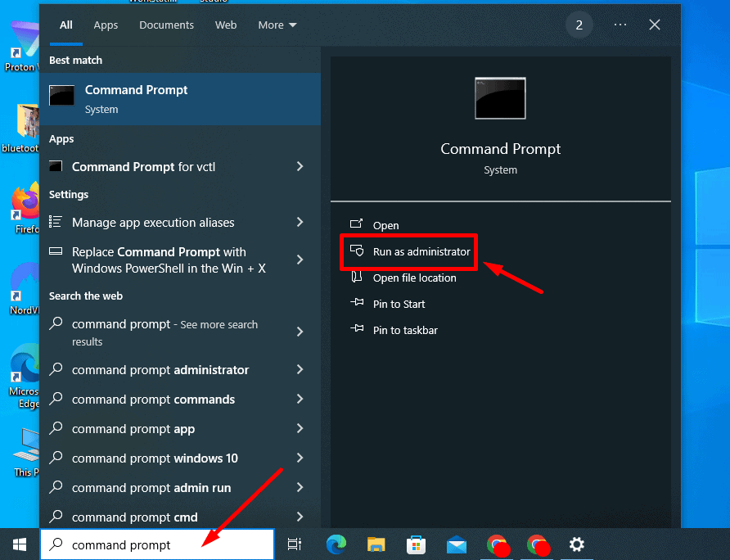This screenshot has width=730, height=560.
Task: Click the Command Prompt for vctl app icon
Action: (56, 166)
